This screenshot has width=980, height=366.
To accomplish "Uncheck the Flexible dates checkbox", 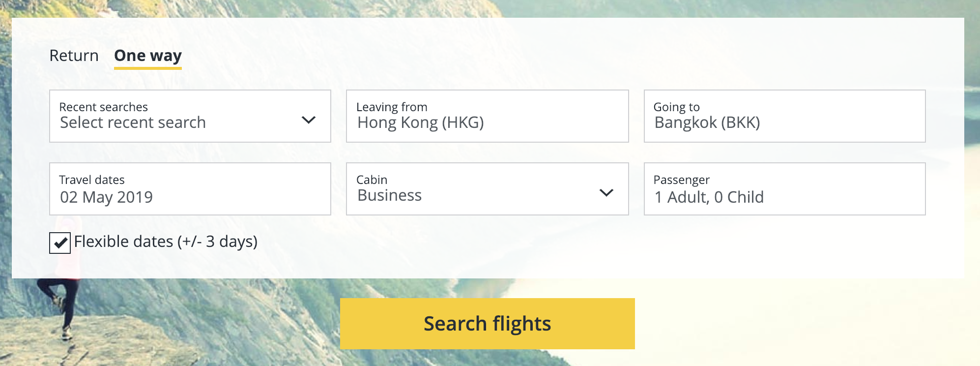I will [x=60, y=243].
